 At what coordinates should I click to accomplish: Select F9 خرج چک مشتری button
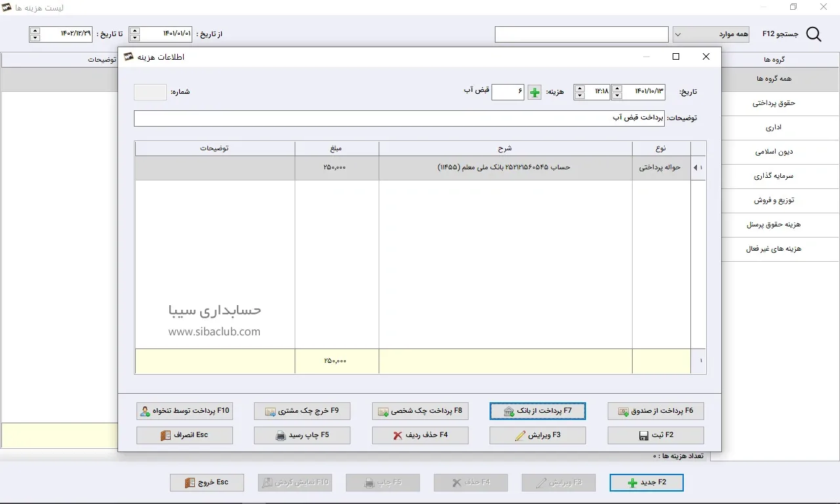click(302, 411)
